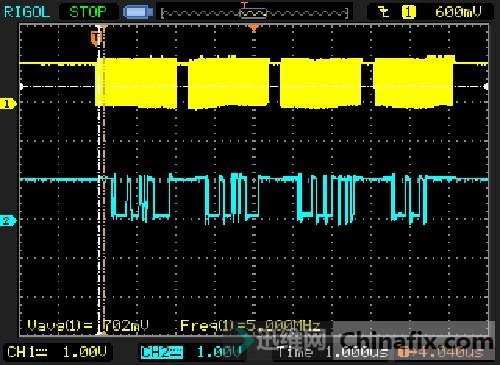Click the waveform memory overview bar
Screen dimensions: 500x365
tap(254, 13)
